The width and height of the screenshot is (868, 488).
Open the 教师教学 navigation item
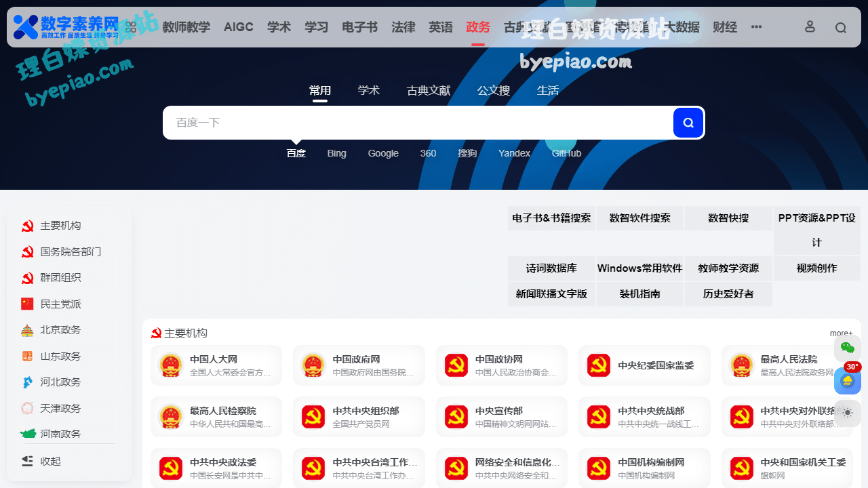[186, 27]
